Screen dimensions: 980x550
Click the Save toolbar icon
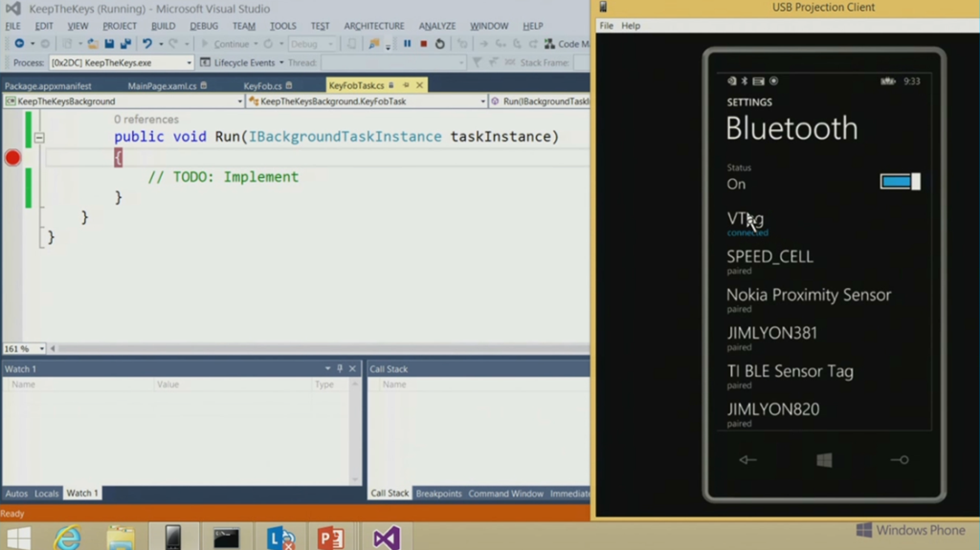click(109, 44)
